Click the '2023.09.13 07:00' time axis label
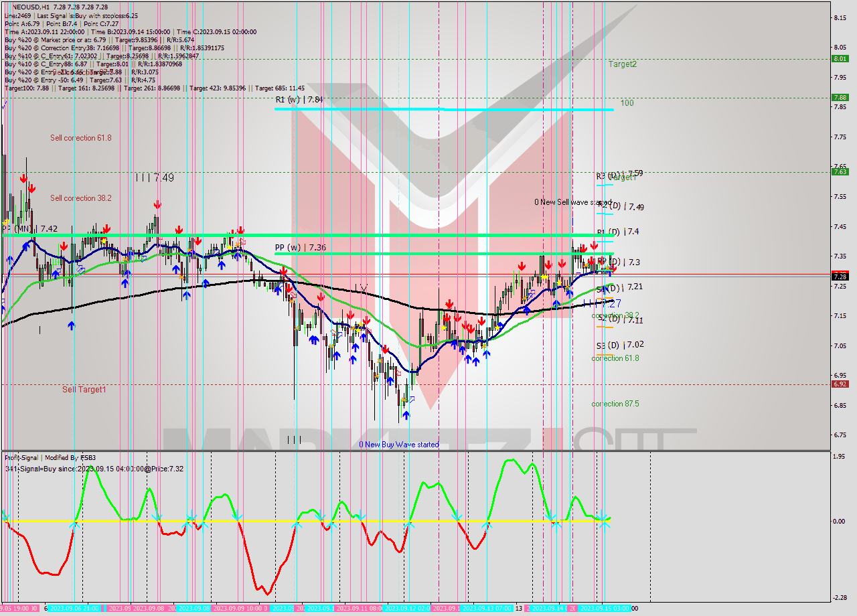 point(487,609)
